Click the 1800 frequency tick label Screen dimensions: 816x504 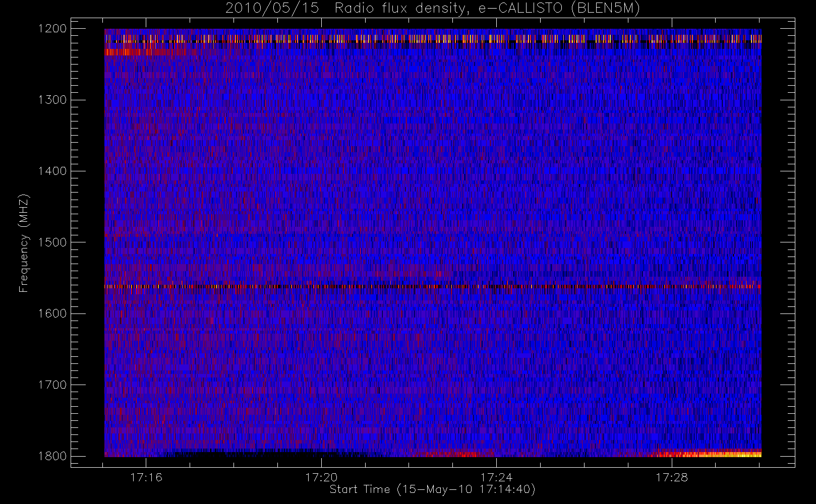pos(52,456)
